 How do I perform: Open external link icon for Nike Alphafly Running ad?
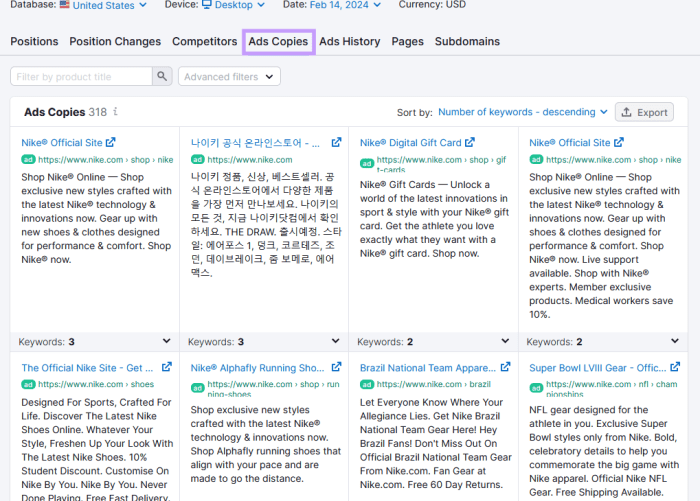337,368
